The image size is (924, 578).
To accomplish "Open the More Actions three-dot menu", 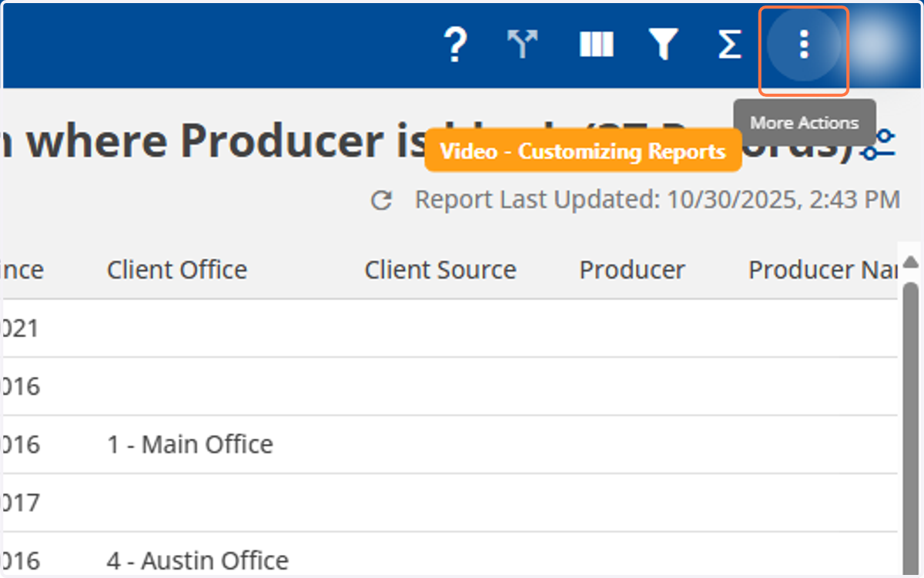I will [804, 45].
